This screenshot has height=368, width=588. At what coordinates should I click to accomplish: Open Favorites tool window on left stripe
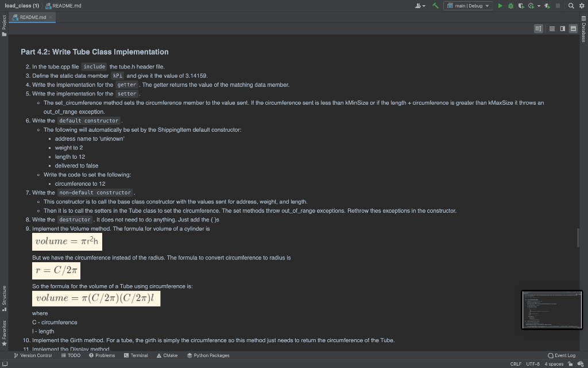(4, 333)
